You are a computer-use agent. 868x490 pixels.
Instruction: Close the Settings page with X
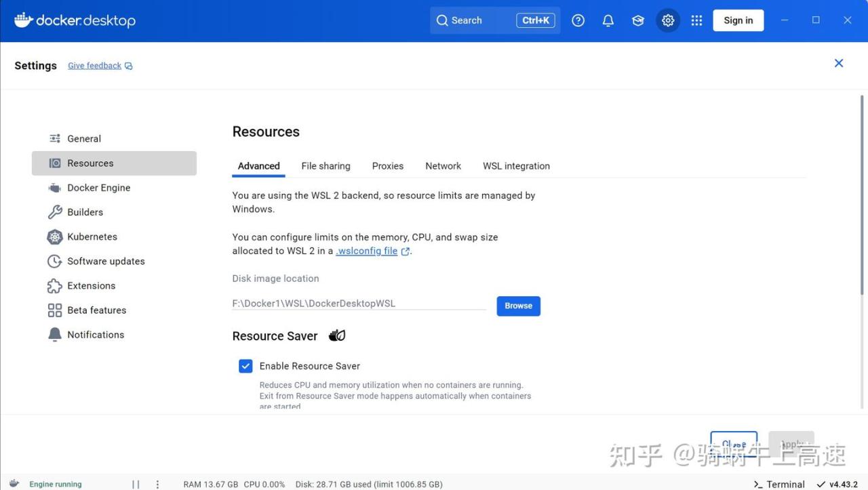tap(839, 63)
